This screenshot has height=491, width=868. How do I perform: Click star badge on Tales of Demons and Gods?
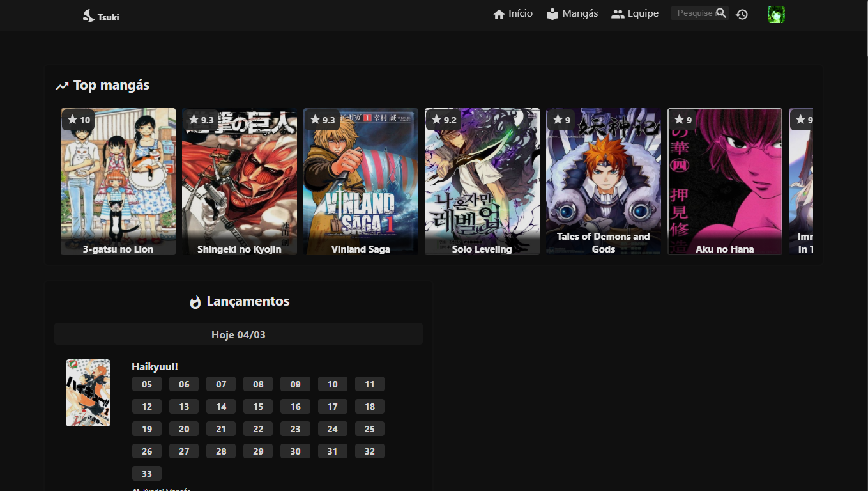pyautogui.click(x=561, y=120)
